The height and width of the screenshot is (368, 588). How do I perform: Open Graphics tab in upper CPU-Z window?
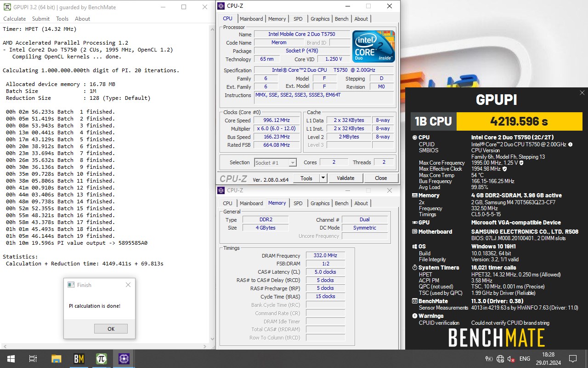(320, 19)
